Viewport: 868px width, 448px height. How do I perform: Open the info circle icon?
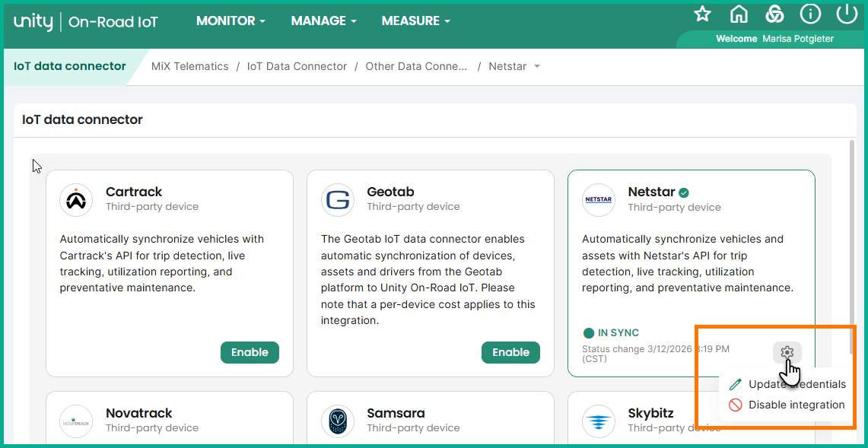click(810, 14)
